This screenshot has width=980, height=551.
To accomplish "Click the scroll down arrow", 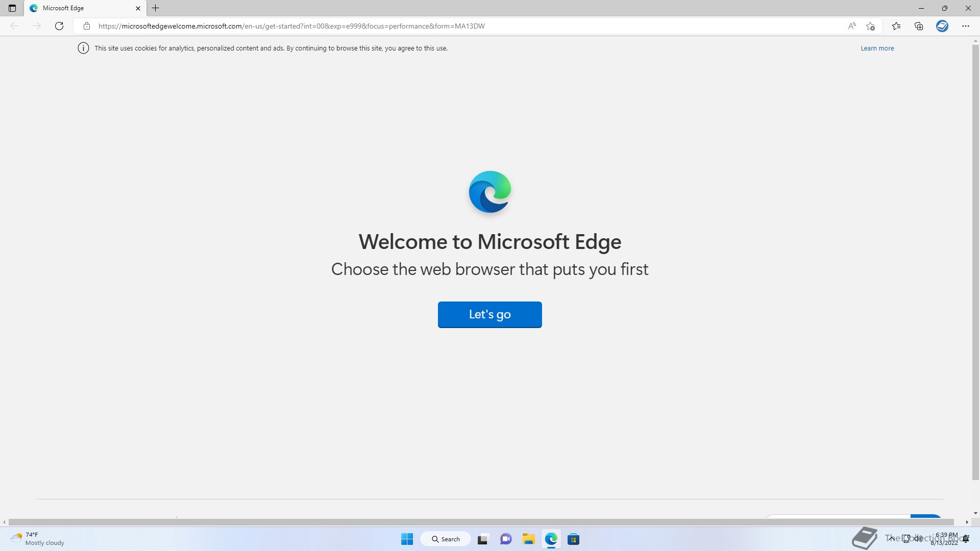I will 975,514.
